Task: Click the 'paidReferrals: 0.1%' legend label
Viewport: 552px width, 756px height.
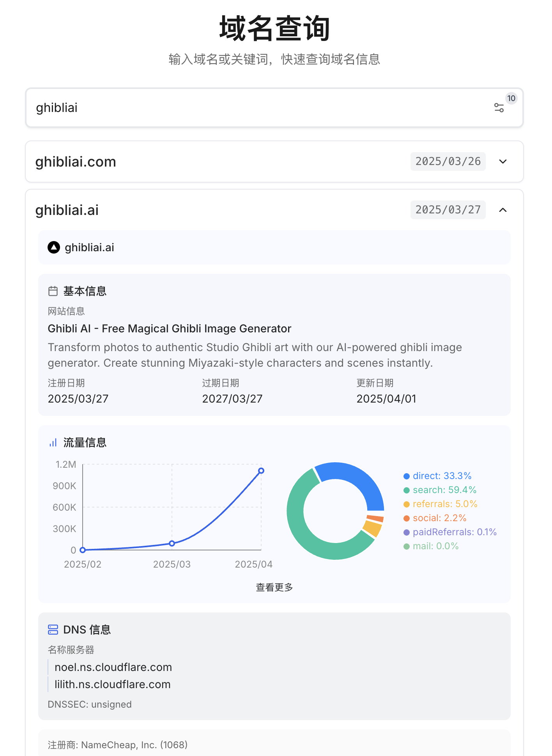Action: click(x=455, y=532)
